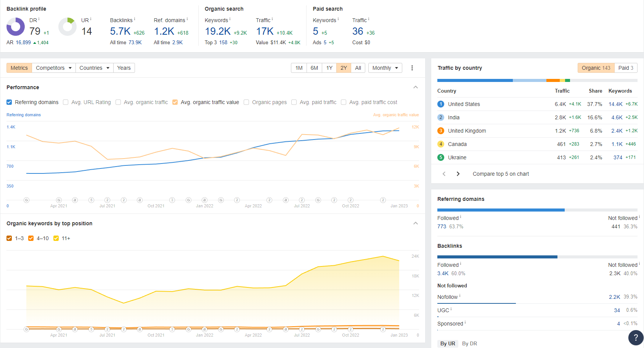Image resolution: width=644 pixels, height=348 pixels.
Task: Click the Nofollow info icon
Action: tap(460, 296)
